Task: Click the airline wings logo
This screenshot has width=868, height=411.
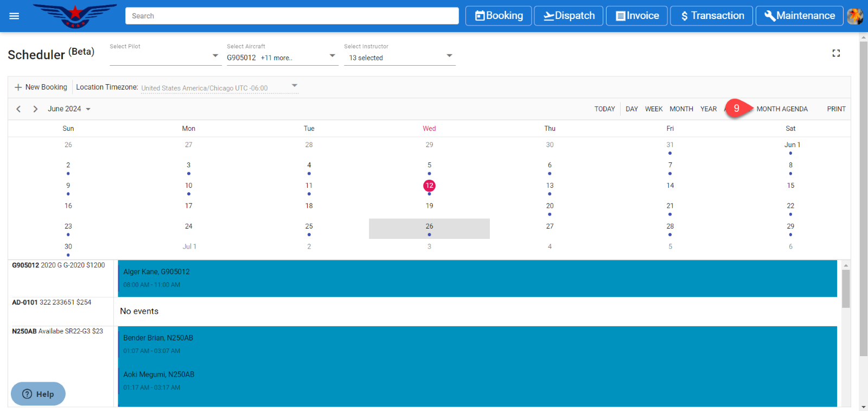Action: (75, 16)
